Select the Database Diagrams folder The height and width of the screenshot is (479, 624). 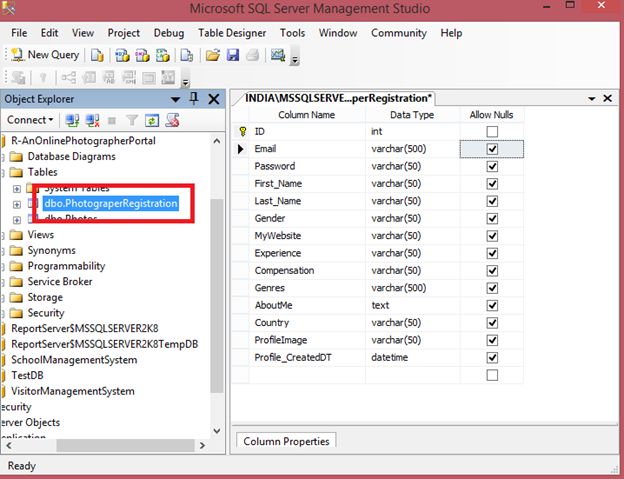72,156
